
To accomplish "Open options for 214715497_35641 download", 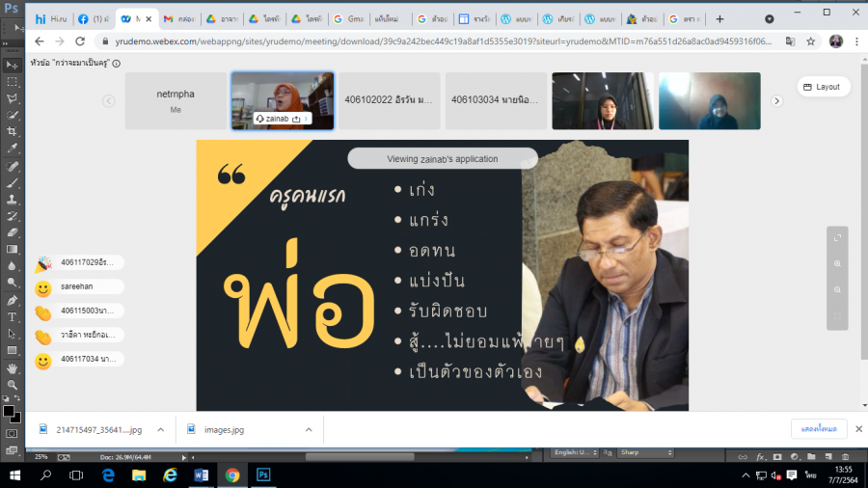I will click(161, 430).
